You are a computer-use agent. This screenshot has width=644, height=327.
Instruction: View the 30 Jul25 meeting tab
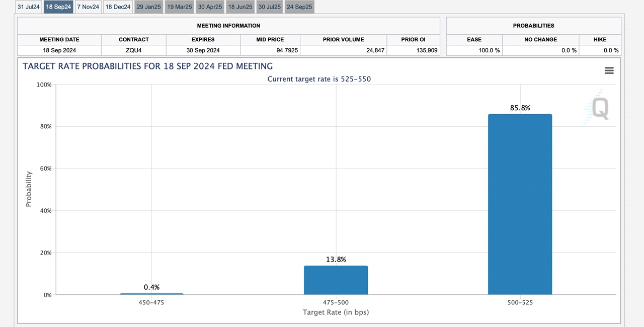click(x=269, y=7)
